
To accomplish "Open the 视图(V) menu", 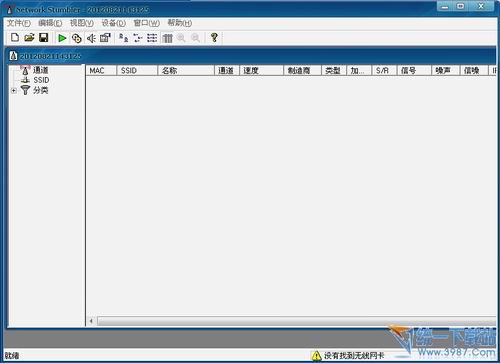I will click(x=82, y=23).
